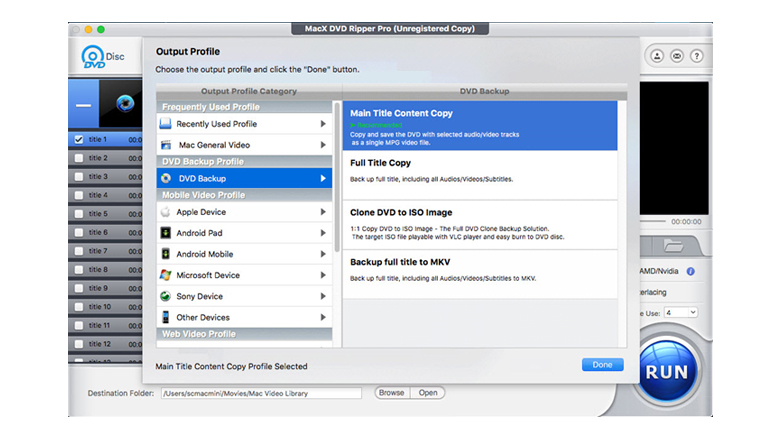Click the blue RUN button
This screenshot has width=780, height=438.
click(x=667, y=372)
